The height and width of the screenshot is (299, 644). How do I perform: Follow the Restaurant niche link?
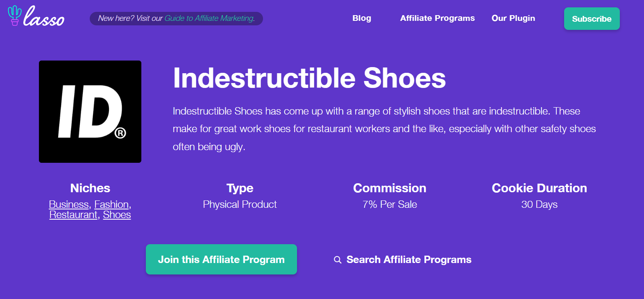(73, 215)
